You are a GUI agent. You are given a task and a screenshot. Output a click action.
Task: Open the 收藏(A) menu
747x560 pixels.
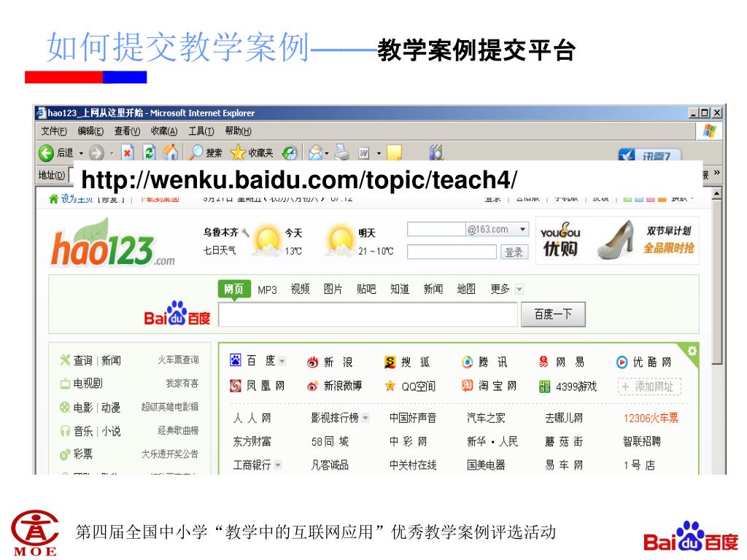tap(164, 131)
